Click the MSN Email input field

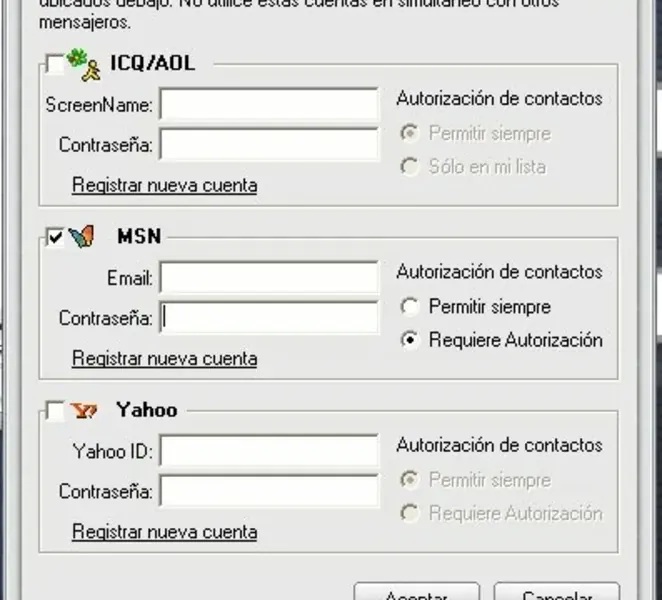point(269,277)
